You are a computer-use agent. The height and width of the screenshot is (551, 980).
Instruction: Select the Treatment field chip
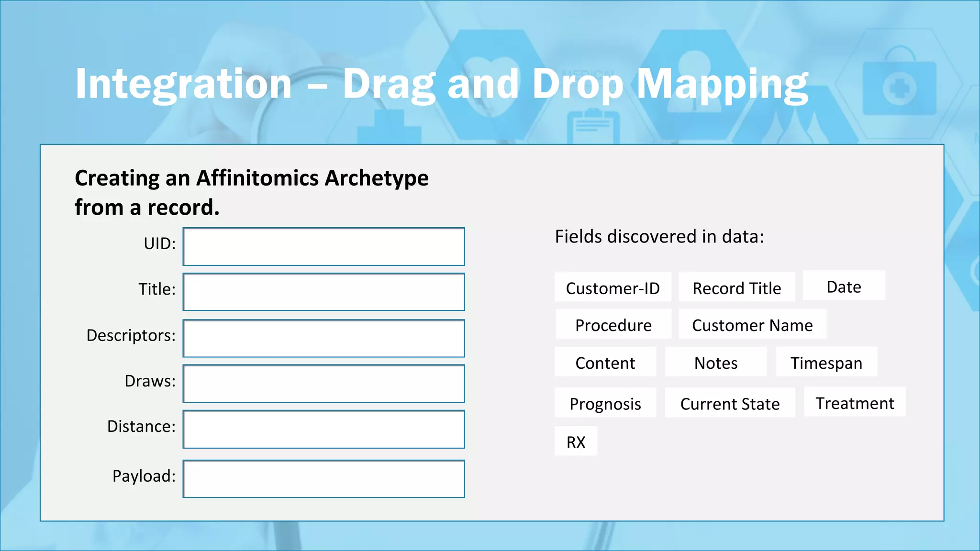tap(855, 403)
